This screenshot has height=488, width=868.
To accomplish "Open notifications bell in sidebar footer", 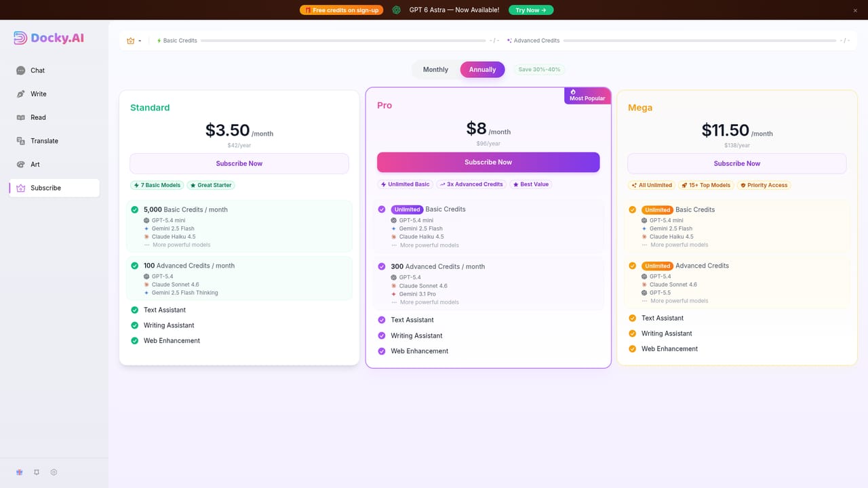I will 37,472.
